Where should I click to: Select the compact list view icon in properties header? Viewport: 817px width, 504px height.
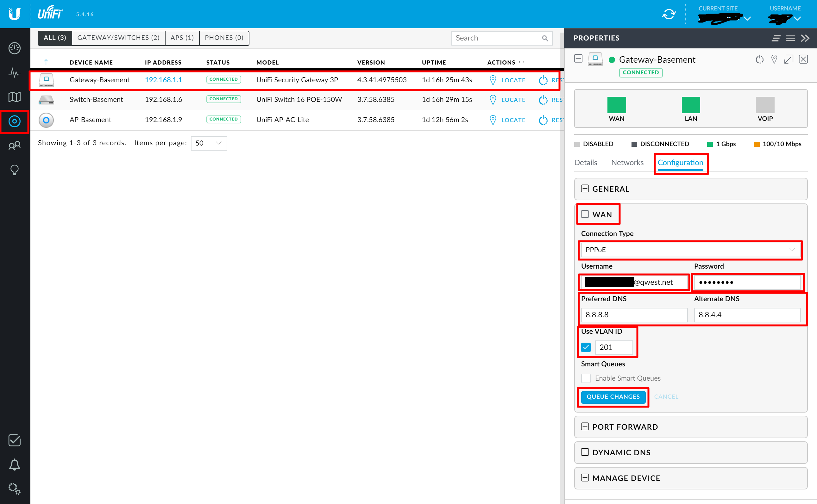pyautogui.click(x=776, y=38)
